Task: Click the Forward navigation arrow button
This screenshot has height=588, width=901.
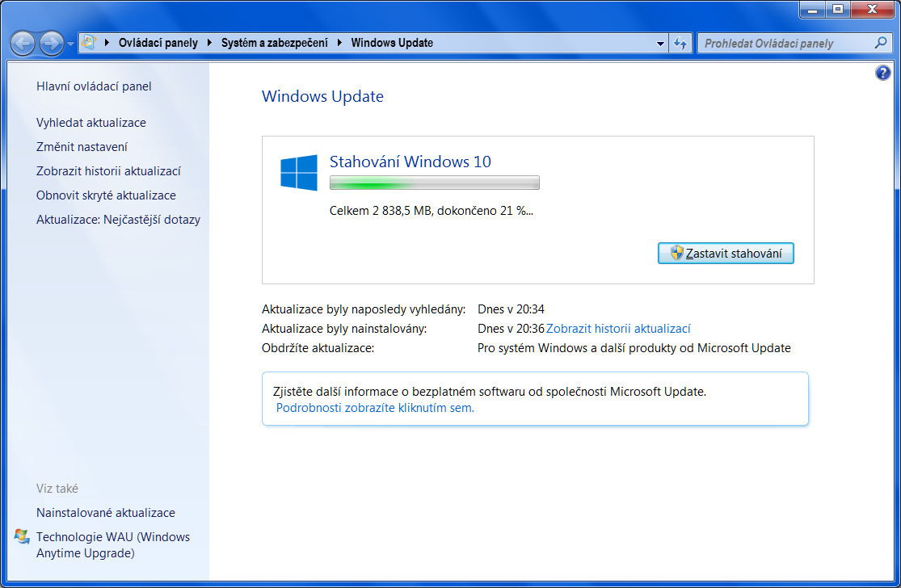Action: click(x=51, y=43)
